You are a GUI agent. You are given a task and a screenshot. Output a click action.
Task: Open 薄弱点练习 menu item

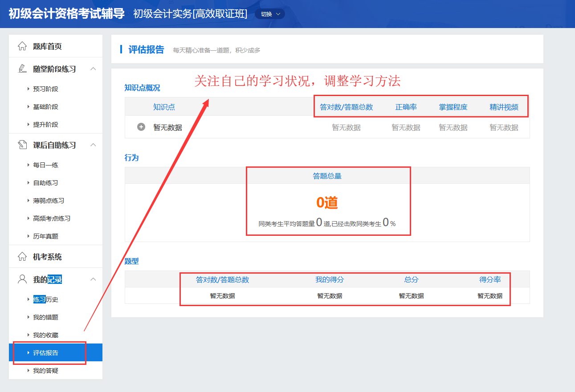tap(49, 201)
